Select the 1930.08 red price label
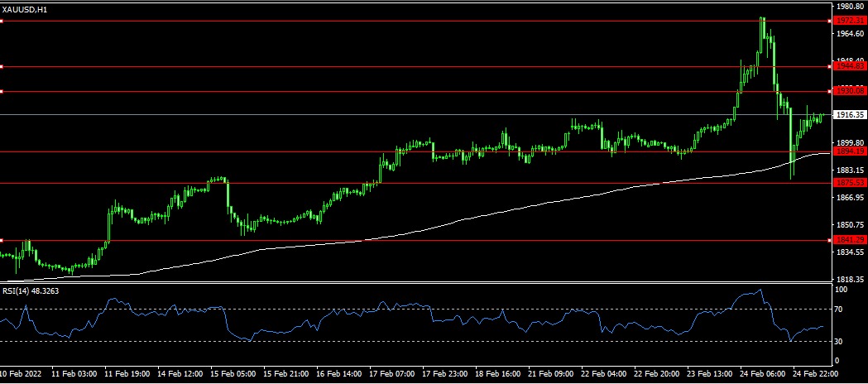Screen dimensions: 868x384 (851, 91)
